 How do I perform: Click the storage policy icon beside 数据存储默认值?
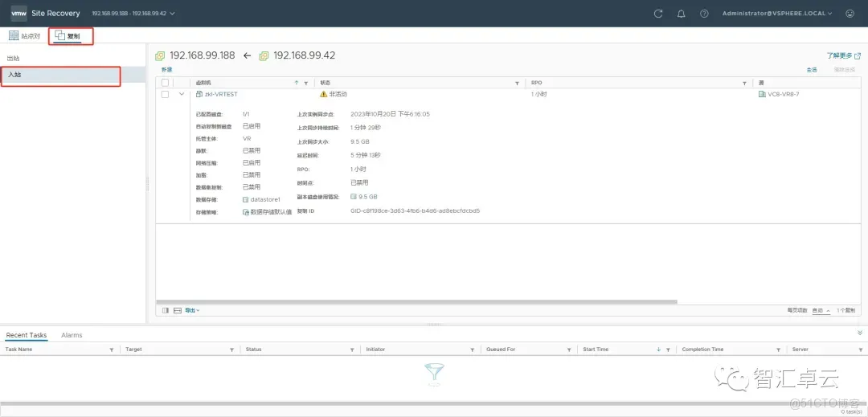[x=246, y=212]
